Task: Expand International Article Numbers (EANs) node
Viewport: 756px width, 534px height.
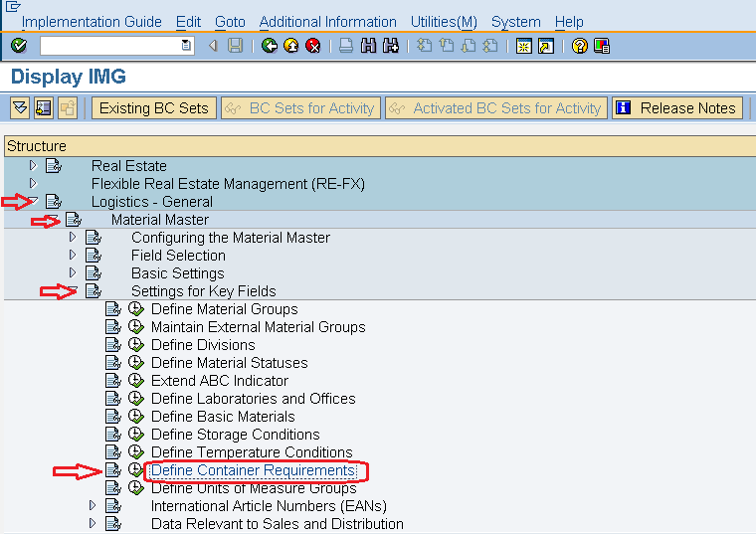Action: 93,505
